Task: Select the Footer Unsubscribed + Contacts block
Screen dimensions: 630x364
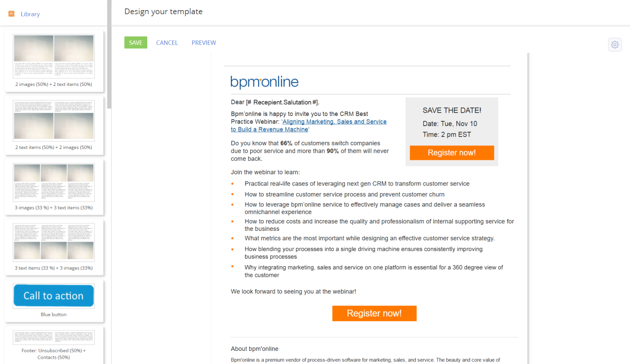Action: (54, 344)
